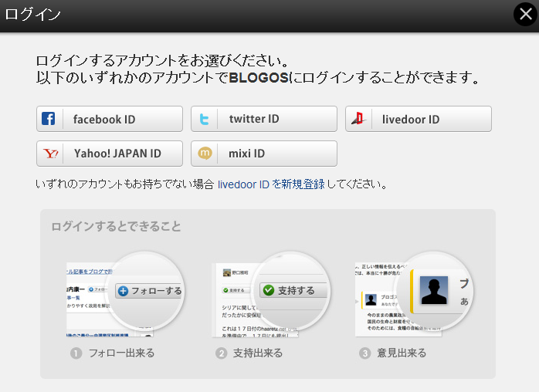The width and height of the screenshot is (539, 392).
Task: Log in with Yahoo! JAPAN ID label
Action: [x=117, y=154]
